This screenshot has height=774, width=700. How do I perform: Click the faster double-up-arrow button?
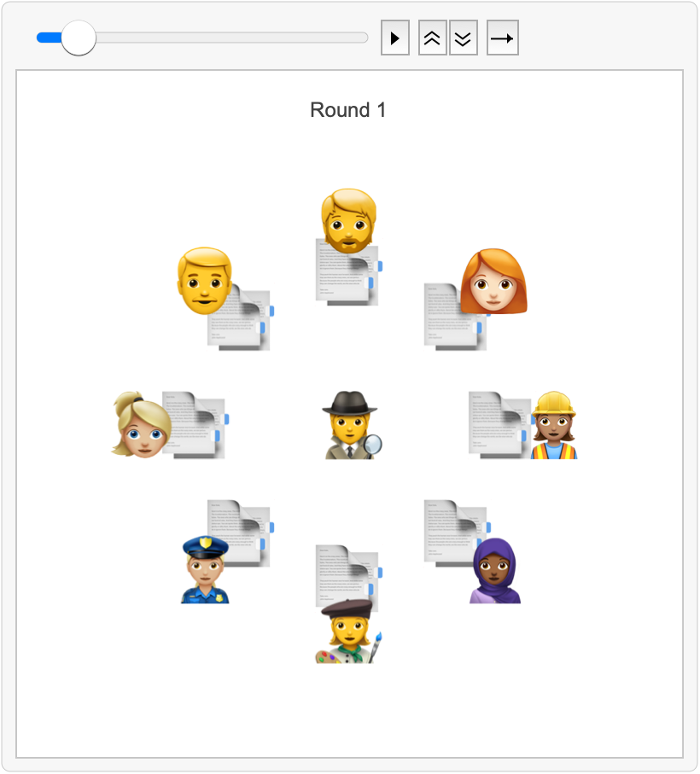point(433,38)
